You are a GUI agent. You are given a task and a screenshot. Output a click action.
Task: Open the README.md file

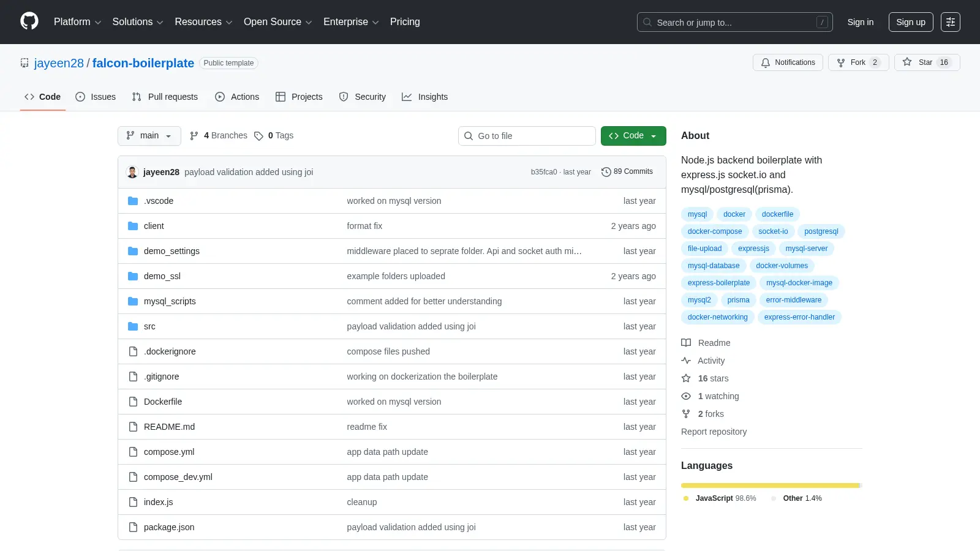[169, 427]
